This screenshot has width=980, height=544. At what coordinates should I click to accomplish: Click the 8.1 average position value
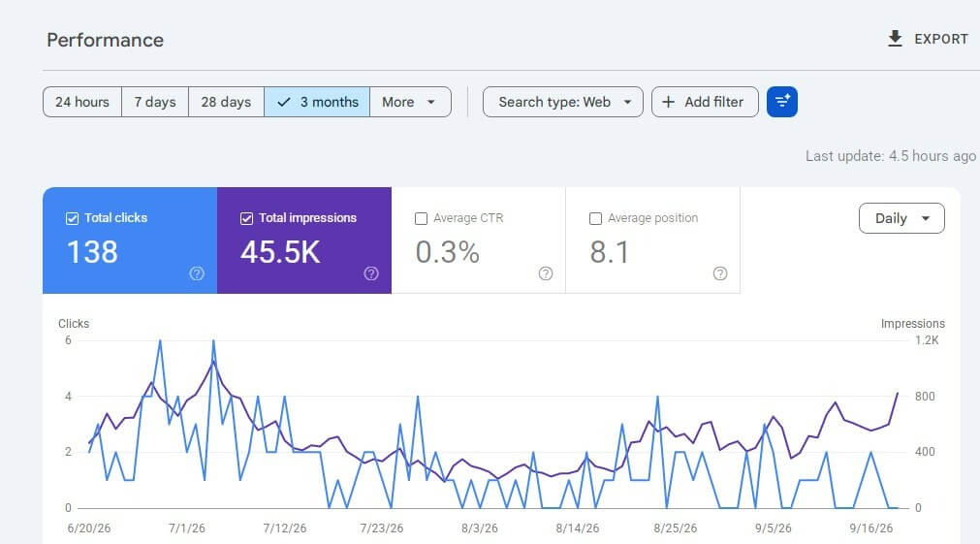[x=610, y=252]
